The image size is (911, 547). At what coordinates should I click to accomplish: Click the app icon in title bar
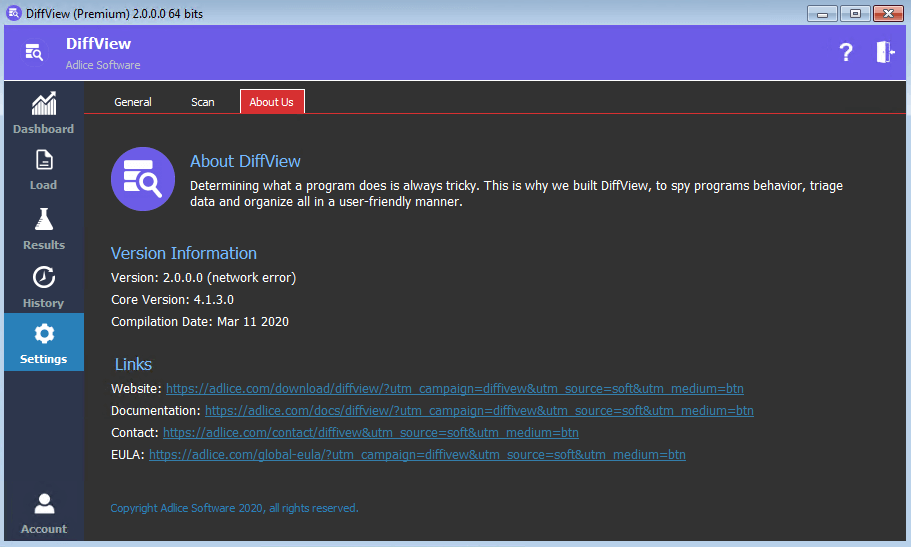[13, 13]
